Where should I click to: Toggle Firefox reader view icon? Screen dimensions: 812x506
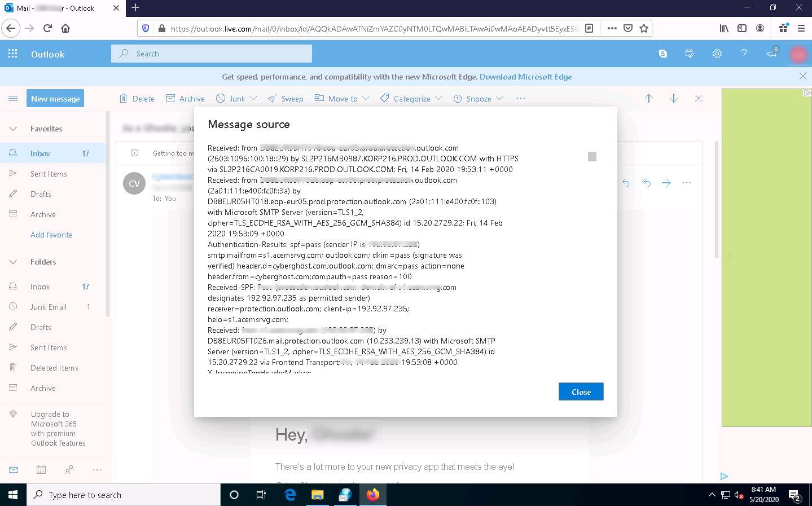click(x=589, y=28)
